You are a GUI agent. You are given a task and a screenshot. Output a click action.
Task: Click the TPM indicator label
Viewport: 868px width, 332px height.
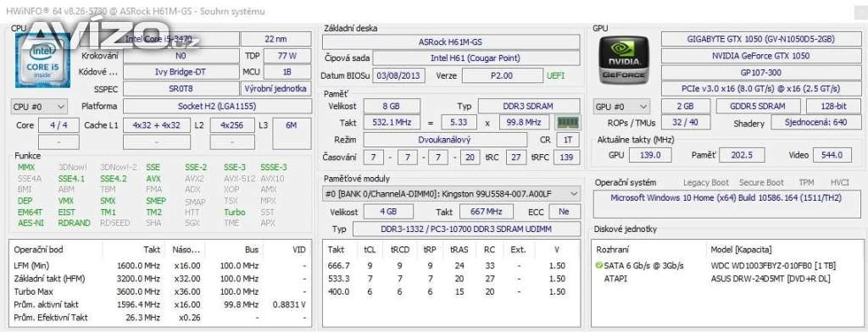click(x=807, y=182)
